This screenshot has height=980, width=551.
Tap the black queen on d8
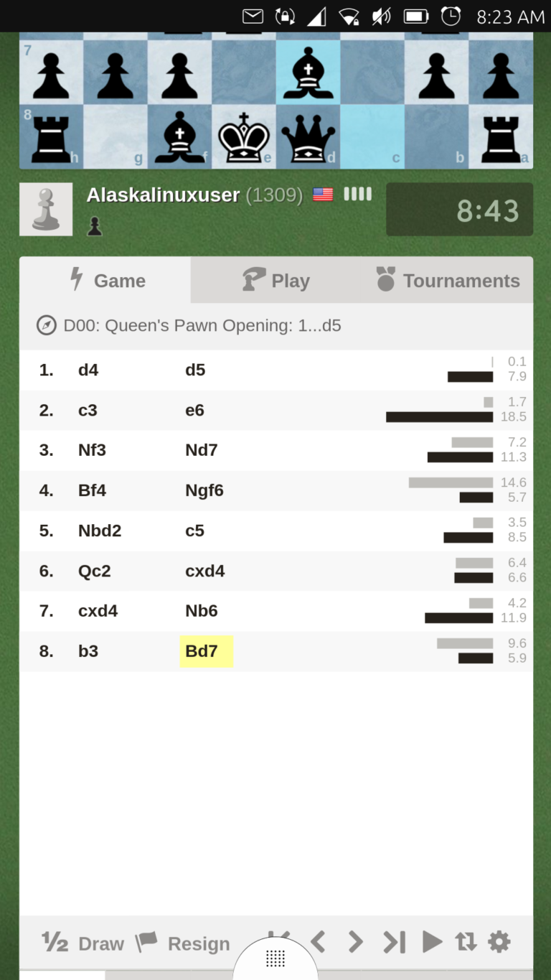[x=308, y=137]
